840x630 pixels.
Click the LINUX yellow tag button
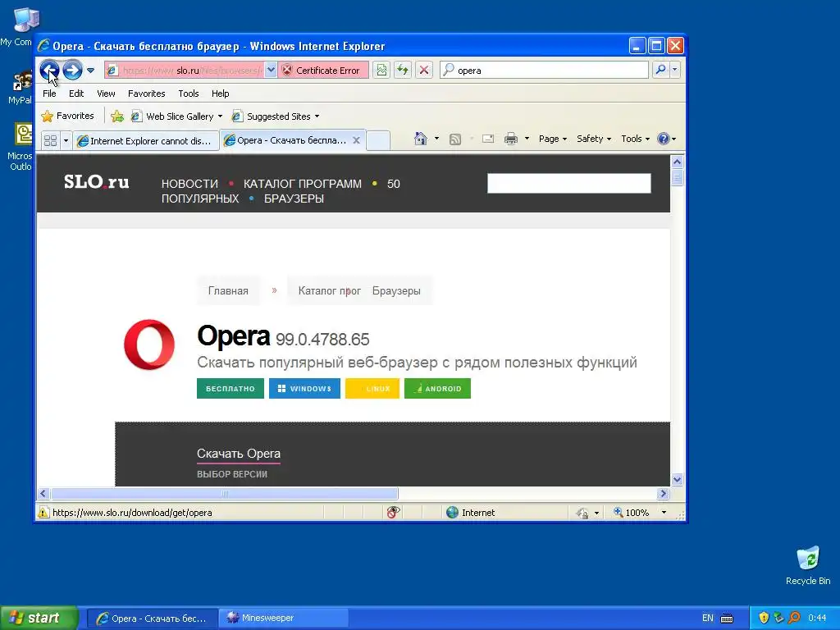coord(372,388)
